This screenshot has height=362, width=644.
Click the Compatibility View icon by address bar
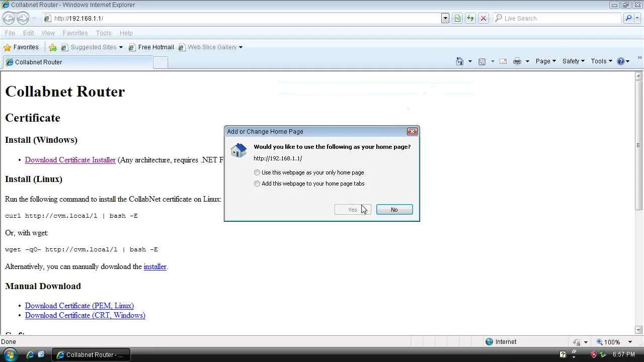457,18
